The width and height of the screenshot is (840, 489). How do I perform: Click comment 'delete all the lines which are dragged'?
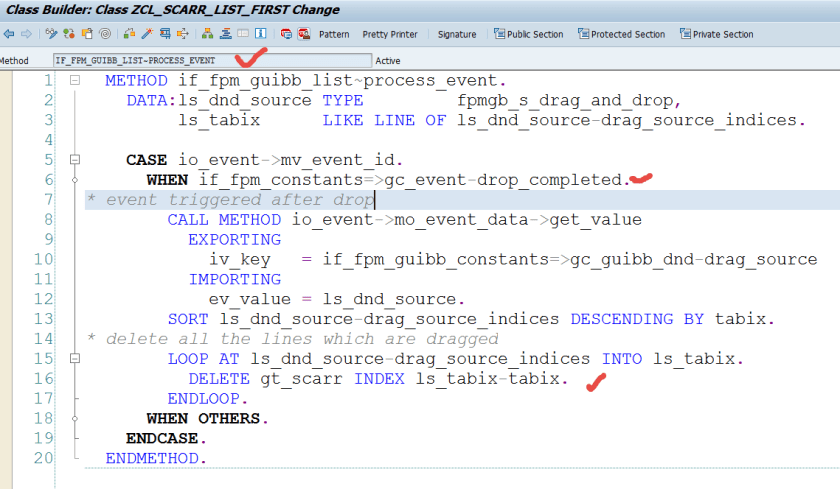302,339
